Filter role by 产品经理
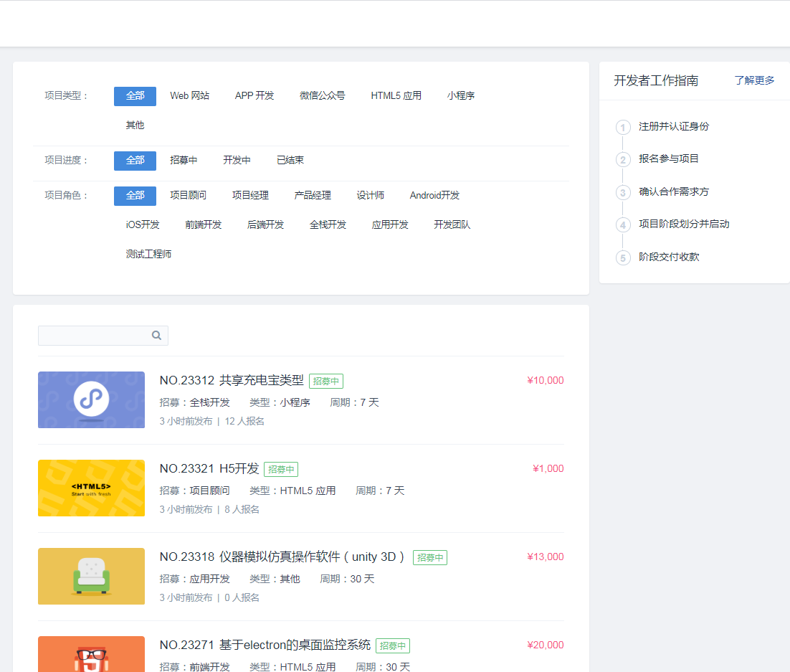This screenshot has width=790, height=672. tap(313, 196)
